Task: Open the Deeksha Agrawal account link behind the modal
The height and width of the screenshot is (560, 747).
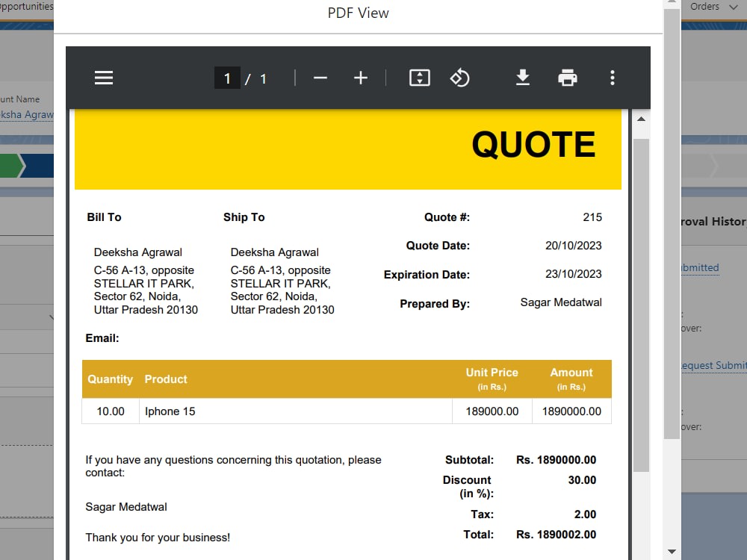Action: pyautogui.click(x=27, y=115)
